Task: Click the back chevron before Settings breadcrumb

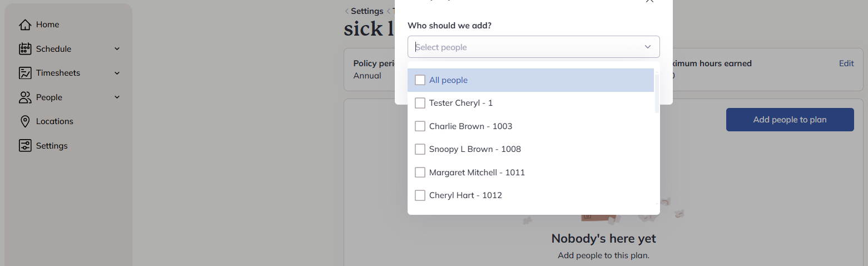Action: point(346,11)
